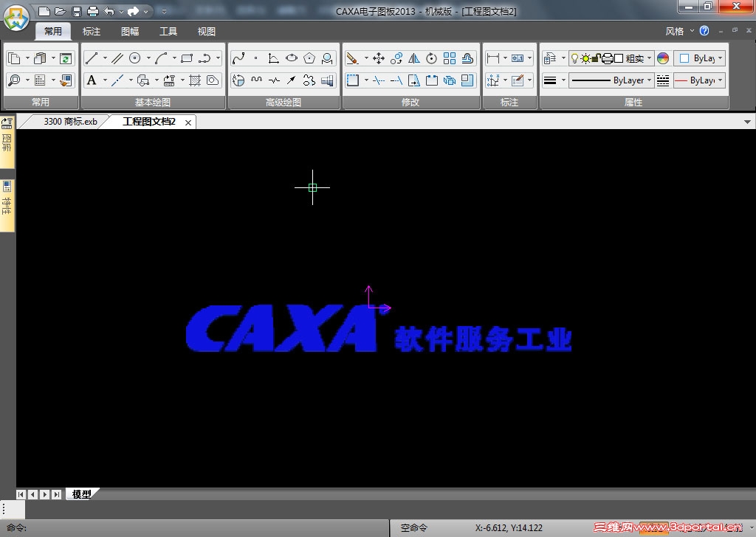Select the Polygon tool
The width and height of the screenshot is (756, 537).
309,58
